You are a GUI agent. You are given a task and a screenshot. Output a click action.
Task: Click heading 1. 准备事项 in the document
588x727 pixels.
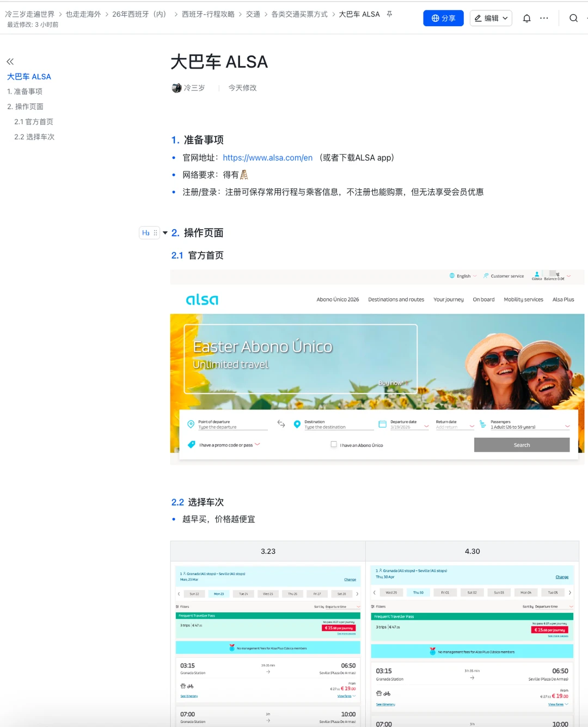click(x=198, y=140)
